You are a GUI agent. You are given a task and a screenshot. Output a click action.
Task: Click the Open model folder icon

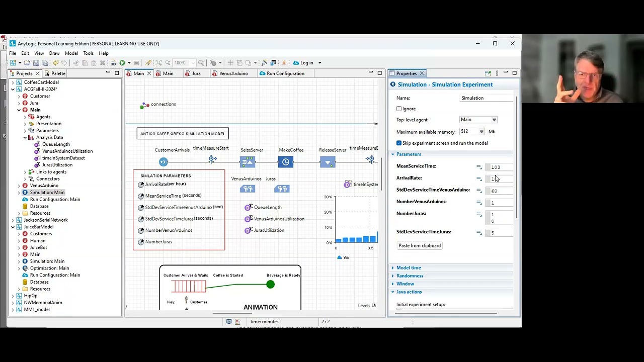27,63
